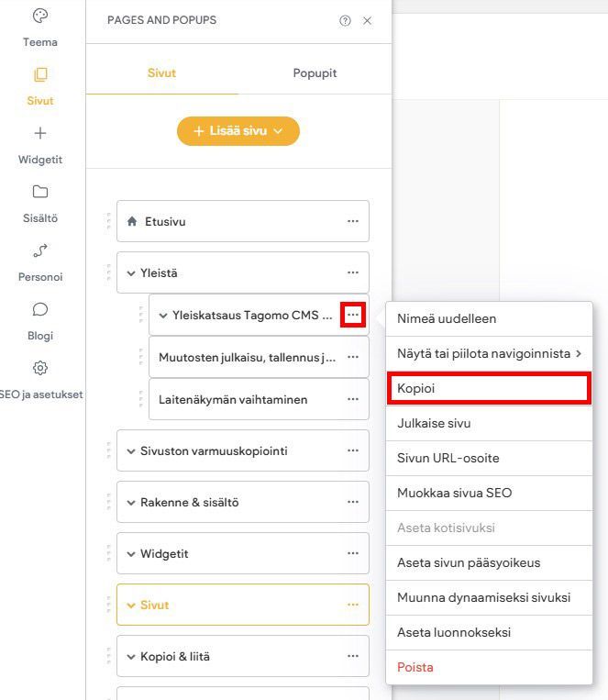
Task: Open Näytä tai piilota navigoinnista submenu
Action: click(x=489, y=353)
